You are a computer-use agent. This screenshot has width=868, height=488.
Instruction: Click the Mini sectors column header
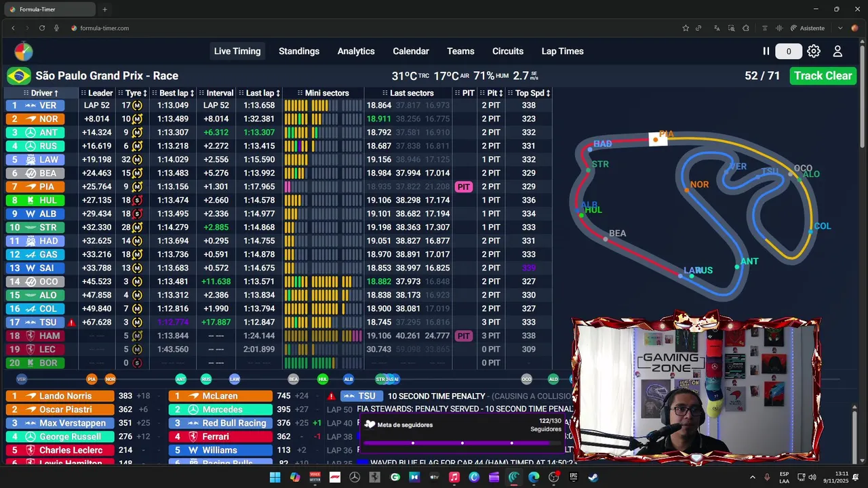pos(323,93)
